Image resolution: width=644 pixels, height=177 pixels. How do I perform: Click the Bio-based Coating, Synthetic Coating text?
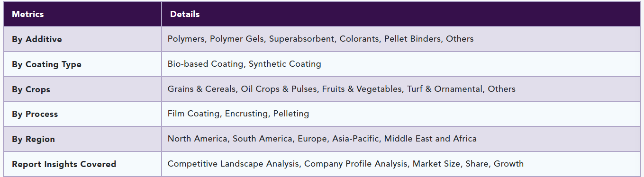point(244,64)
